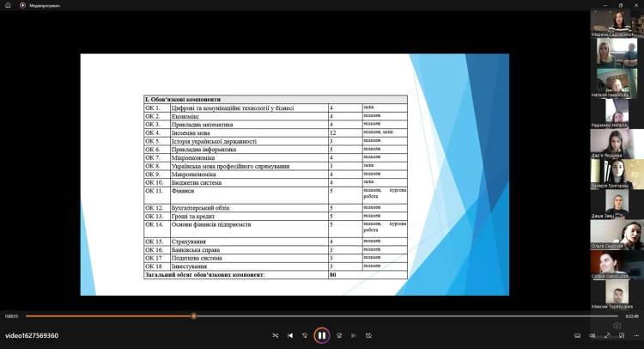This screenshot has height=349, width=644.
Task: Open subtitles and audio languages menu
Action: click(577, 335)
